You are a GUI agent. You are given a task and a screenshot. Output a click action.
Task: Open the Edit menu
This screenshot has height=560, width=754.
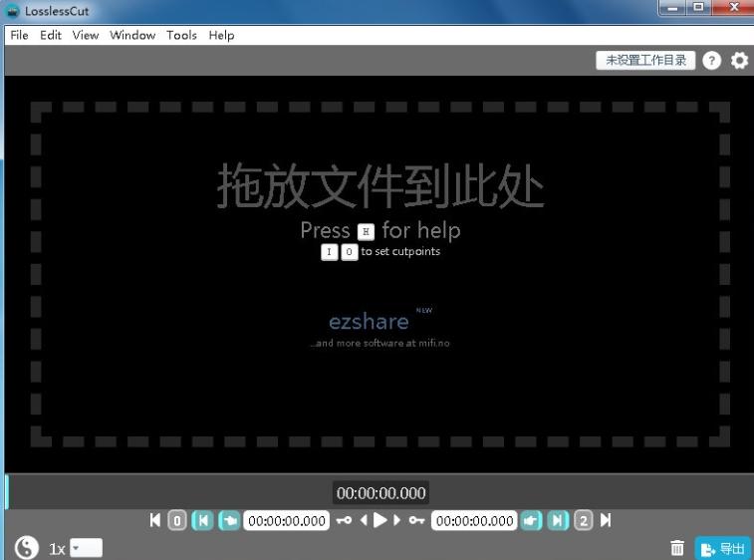coord(51,35)
